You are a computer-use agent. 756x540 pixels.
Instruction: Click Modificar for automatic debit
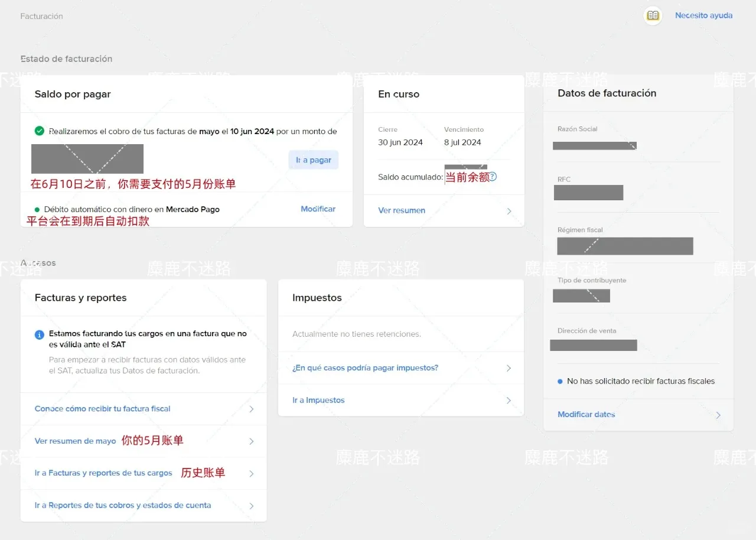tap(318, 209)
